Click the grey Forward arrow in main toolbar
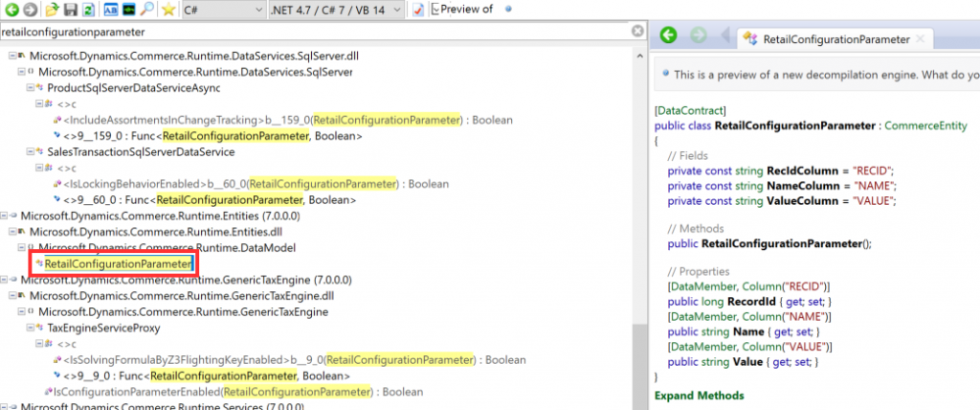Viewport: 980px width, 410px height. point(30,10)
